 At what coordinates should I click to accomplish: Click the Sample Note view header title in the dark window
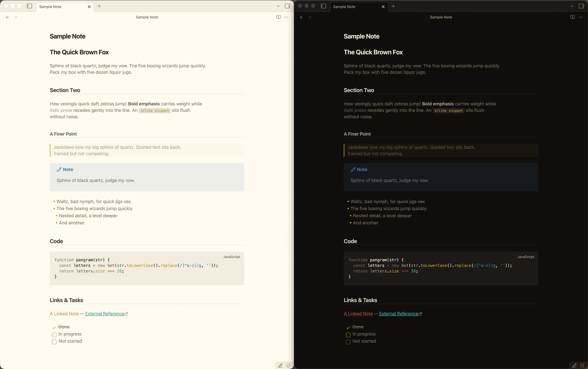(441, 17)
